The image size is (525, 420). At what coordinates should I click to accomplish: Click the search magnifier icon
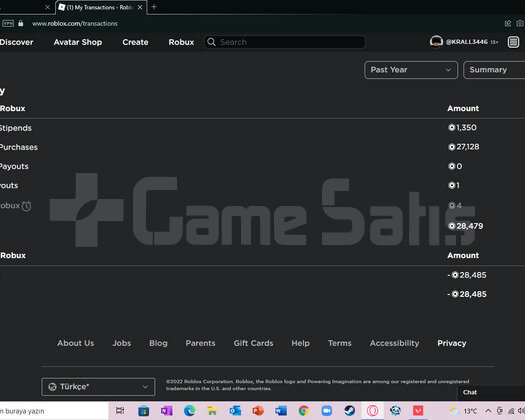(211, 42)
